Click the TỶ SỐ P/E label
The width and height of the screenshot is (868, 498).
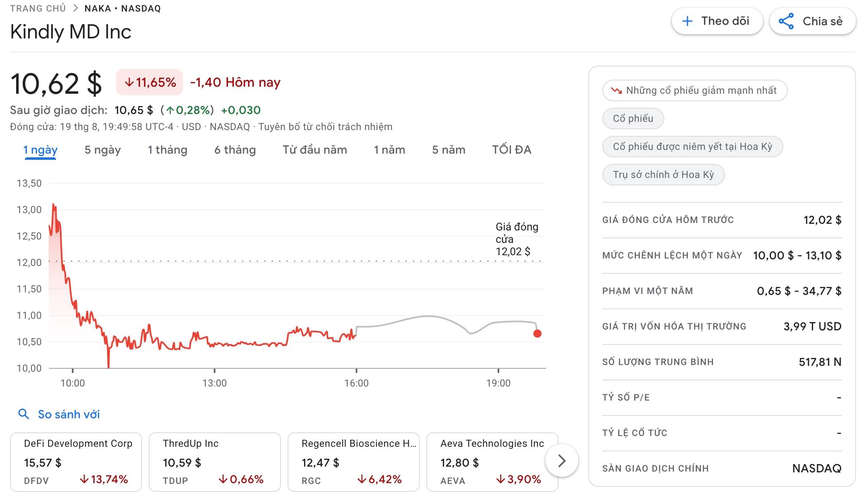626,397
